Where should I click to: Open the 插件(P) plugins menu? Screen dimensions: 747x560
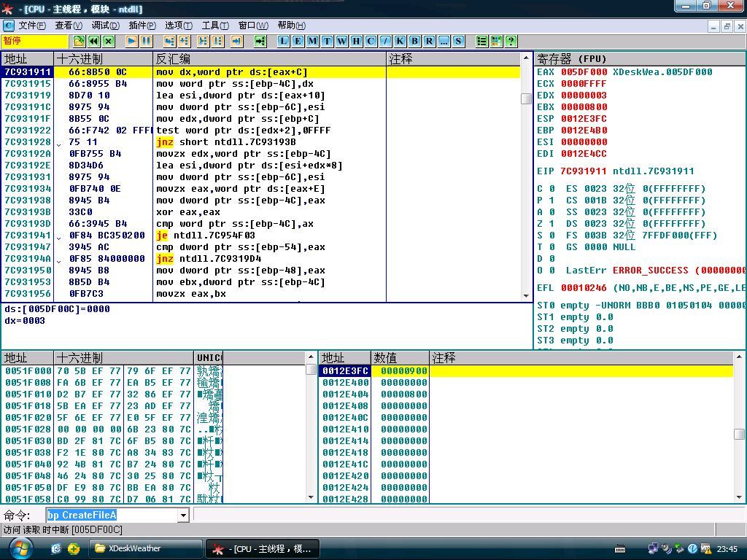click(x=142, y=26)
